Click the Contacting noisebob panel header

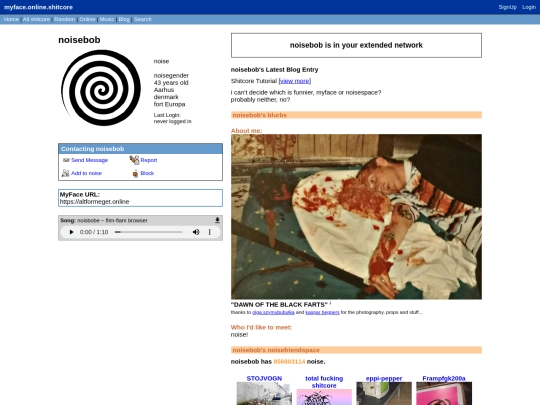point(141,149)
